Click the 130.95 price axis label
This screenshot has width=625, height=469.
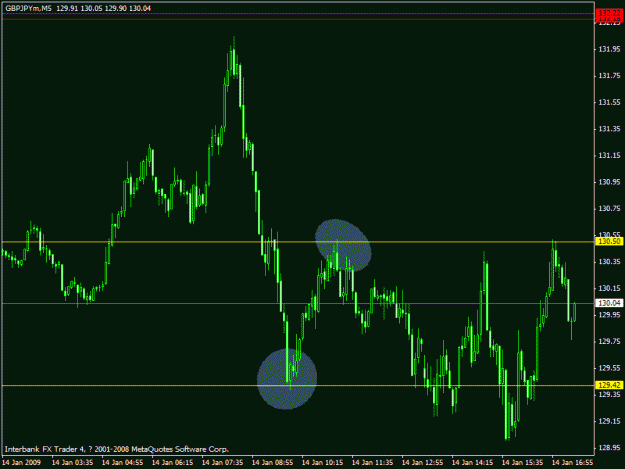point(609,182)
